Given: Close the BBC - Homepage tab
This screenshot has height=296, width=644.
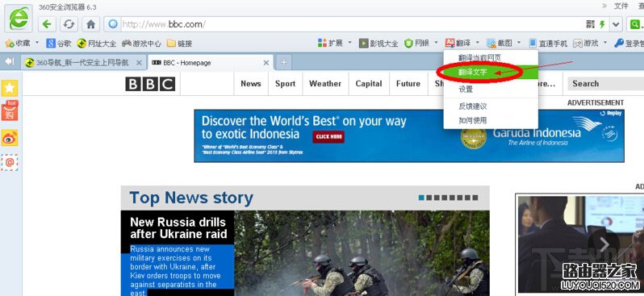Looking at the screenshot, I should click(x=266, y=63).
